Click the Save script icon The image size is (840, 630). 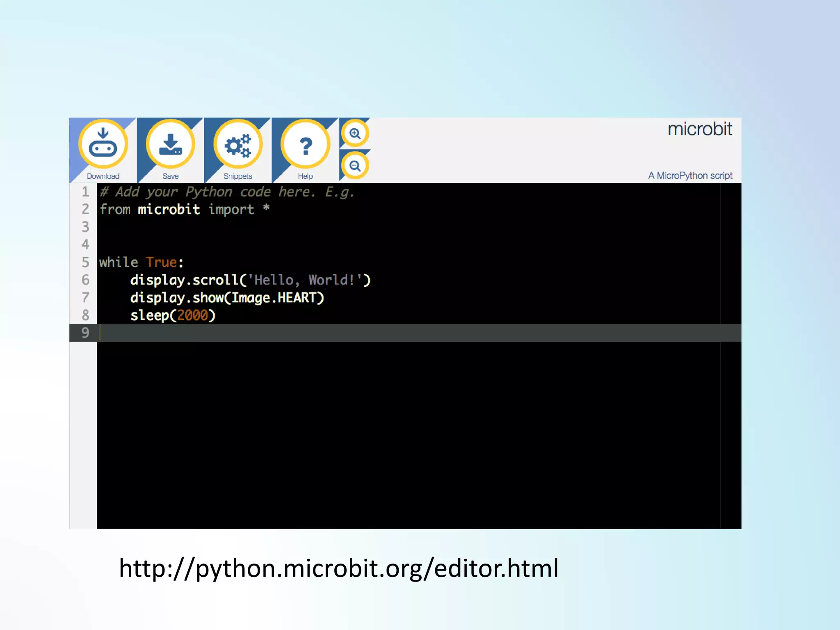pos(170,144)
